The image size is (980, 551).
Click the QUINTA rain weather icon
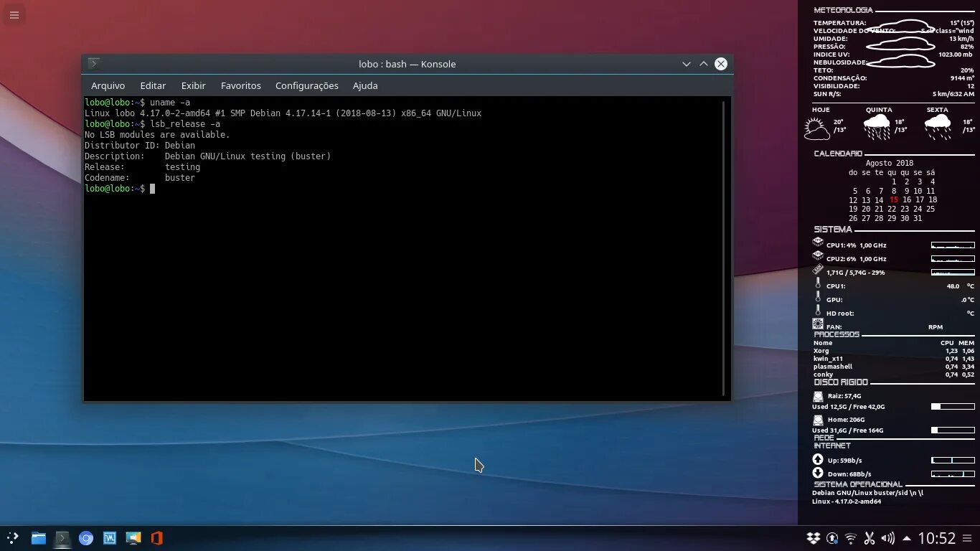(877, 127)
